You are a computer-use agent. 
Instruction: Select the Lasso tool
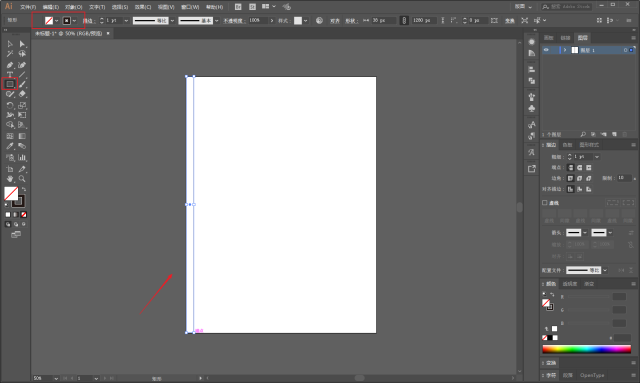pyautogui.click(x=22, y=54)
